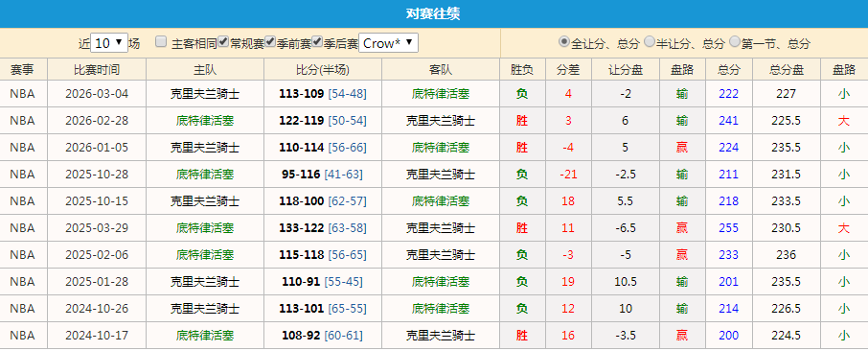Image resolution: width=868 pixels, height=351 pixels.
Task: Click the date 2024-10-17
Action: (97, 336)
